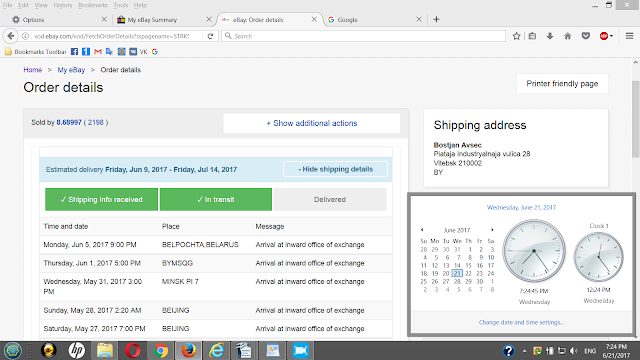The width and height of the screenshot is (640, 360).
Task: Open the bookmarks list icon in the toolbar
Action: (x=532, y=36)
